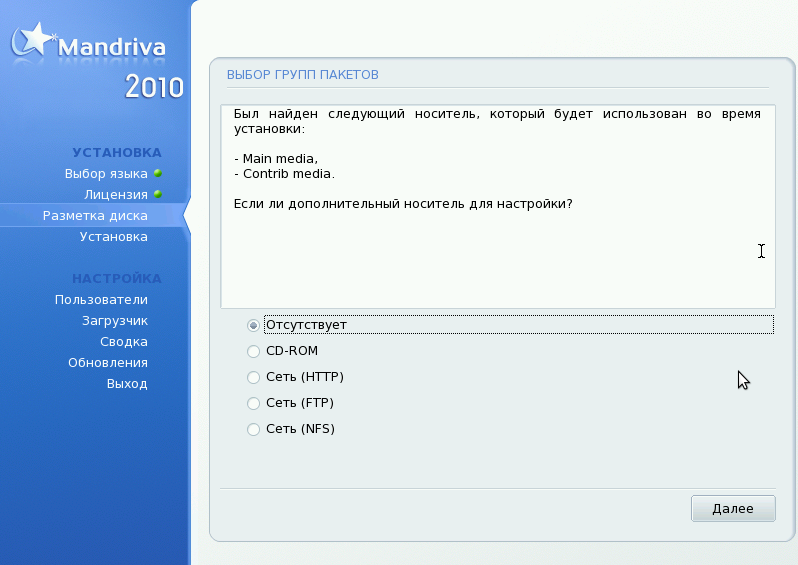Click the "УСТАНОВКА" section heading
The height and width of the screenshot is (565, 798).
(117, 153)
